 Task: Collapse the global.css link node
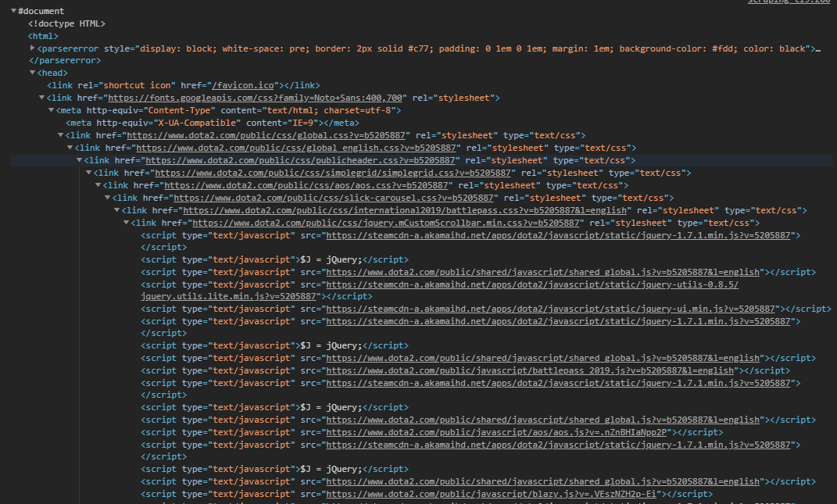(x=61, y=135)
